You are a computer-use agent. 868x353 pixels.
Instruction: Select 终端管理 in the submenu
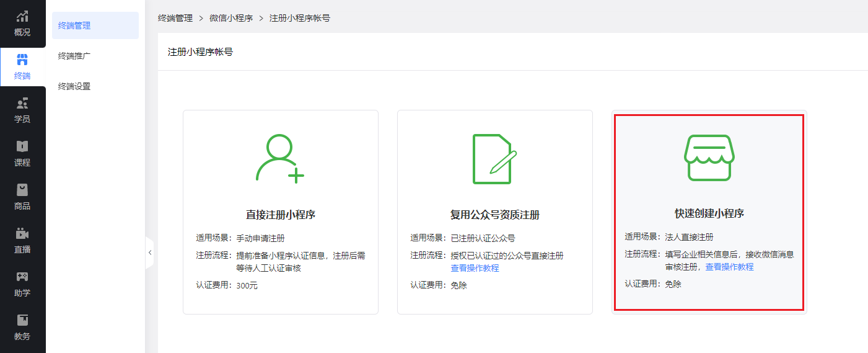(74, 25)
